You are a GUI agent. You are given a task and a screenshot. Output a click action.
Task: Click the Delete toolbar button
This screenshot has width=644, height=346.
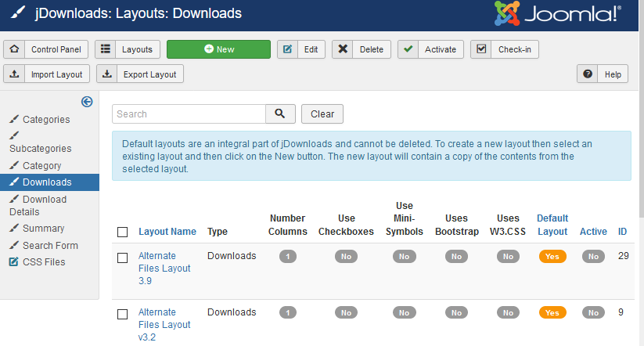click(361, 49)
